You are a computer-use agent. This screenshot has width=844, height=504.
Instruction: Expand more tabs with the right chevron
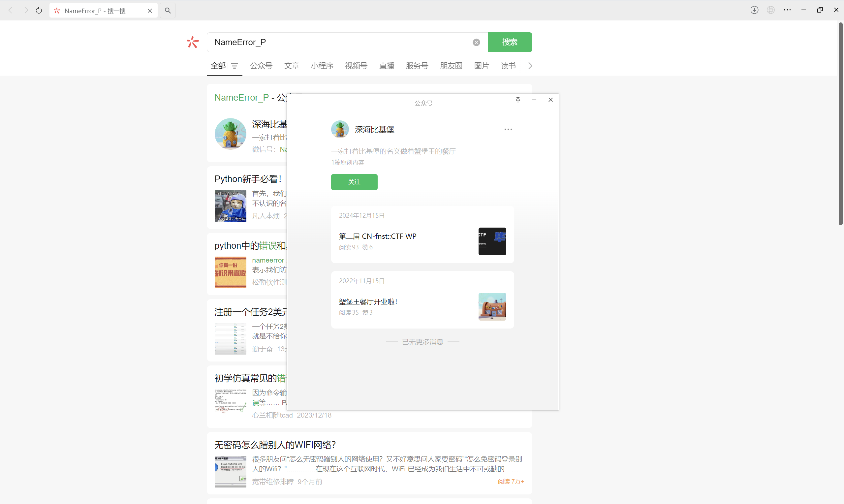coord(530,66)
